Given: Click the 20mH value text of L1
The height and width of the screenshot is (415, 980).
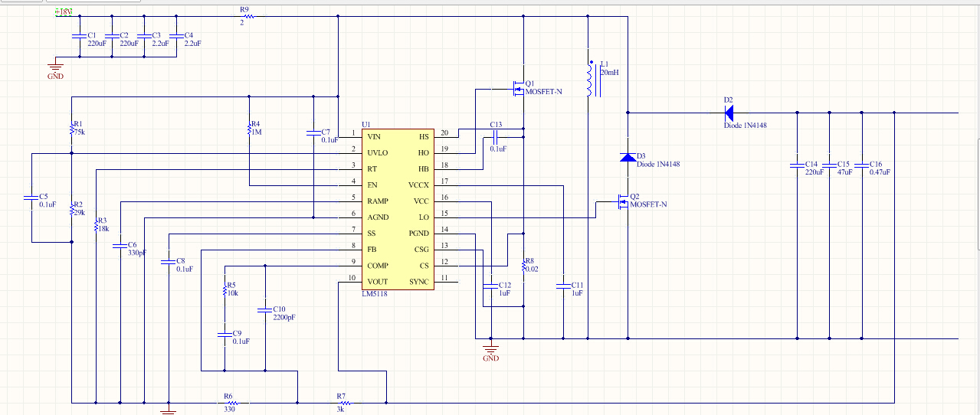Looking at the screenshot, I should coord(609,73).
